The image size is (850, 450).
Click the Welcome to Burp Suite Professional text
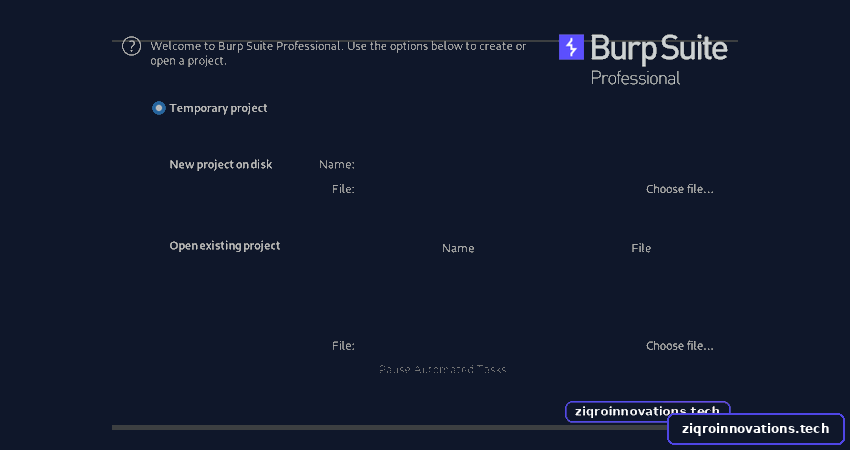click(338, 53)
